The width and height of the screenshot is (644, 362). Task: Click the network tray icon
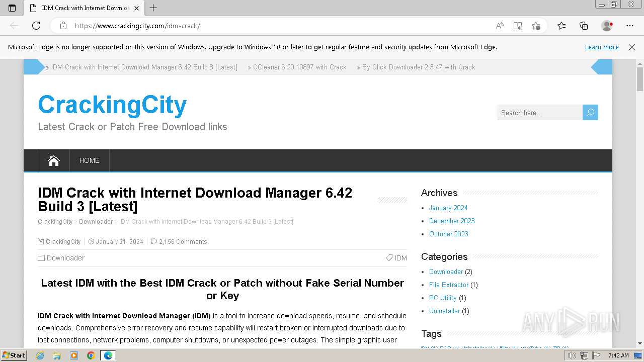click(584, 355)
